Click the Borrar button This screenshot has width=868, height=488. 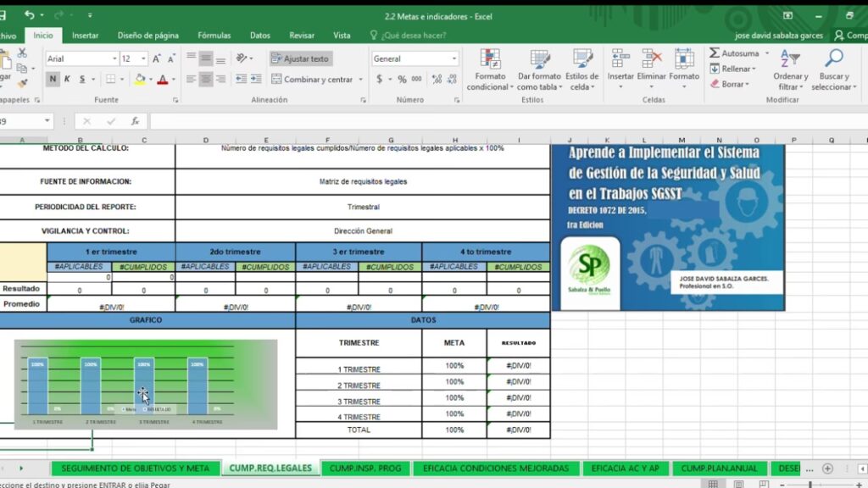coord(732,84)
